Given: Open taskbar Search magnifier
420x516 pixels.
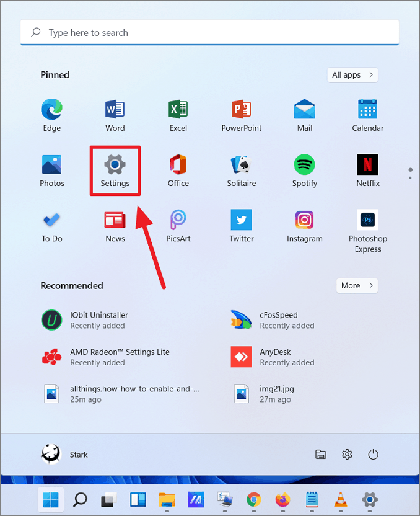Looking at the screenshot, I should (80, 500).
